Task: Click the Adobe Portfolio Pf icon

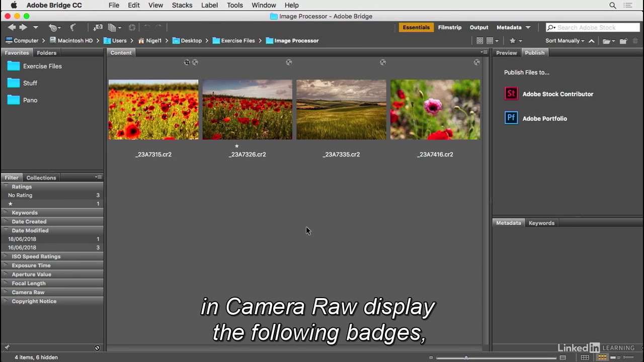Action: click(511, 118)
